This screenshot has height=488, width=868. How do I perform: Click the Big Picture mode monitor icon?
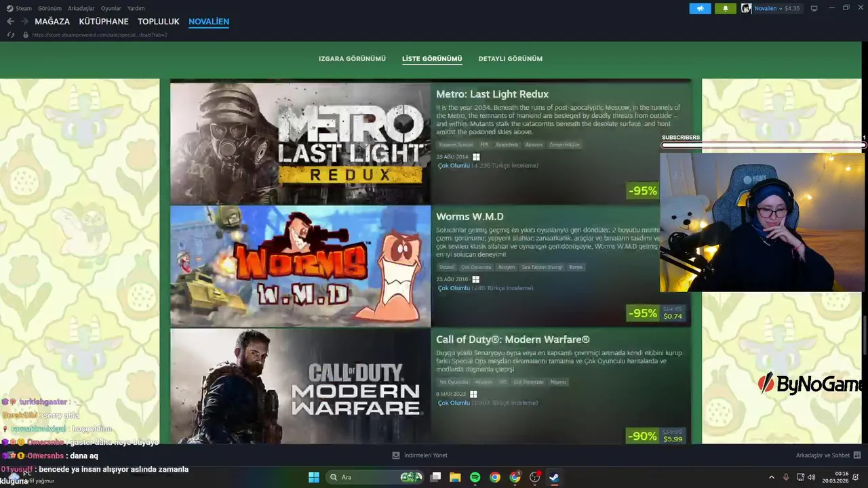point(814,8)
